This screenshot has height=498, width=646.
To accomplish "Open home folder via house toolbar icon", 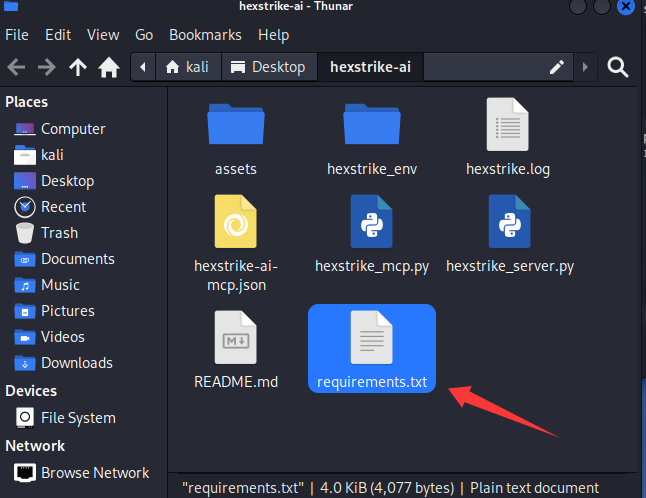I will 109,67.
